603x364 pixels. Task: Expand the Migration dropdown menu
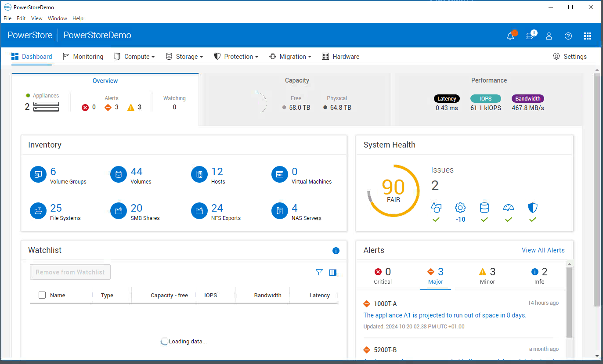coord(290,57)
